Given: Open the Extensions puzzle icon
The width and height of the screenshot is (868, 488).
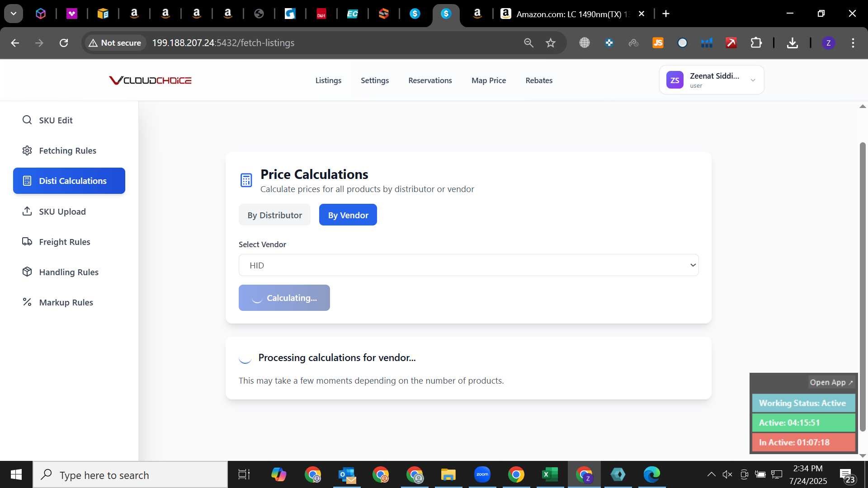Looking at the screenshot, I should (x=756, y=43).
